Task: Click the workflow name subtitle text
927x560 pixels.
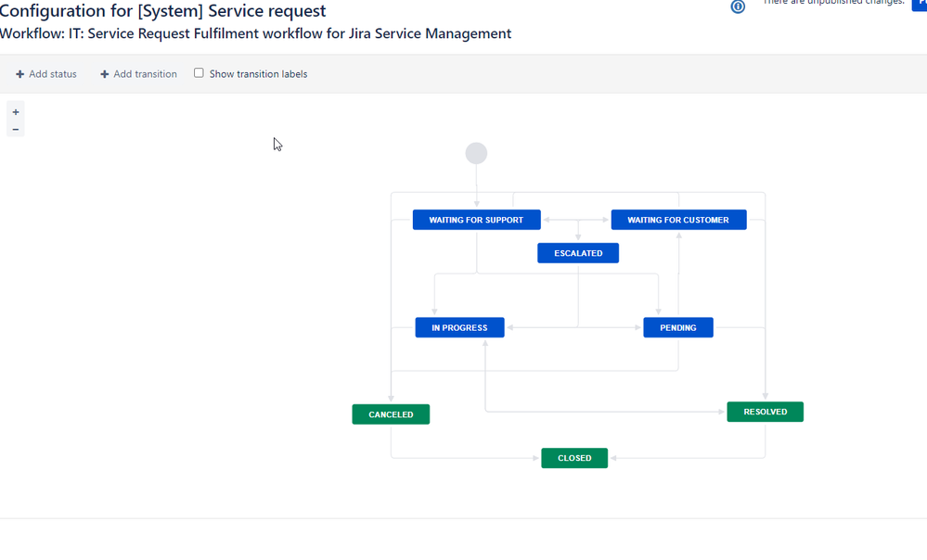Action: point(255,33)
